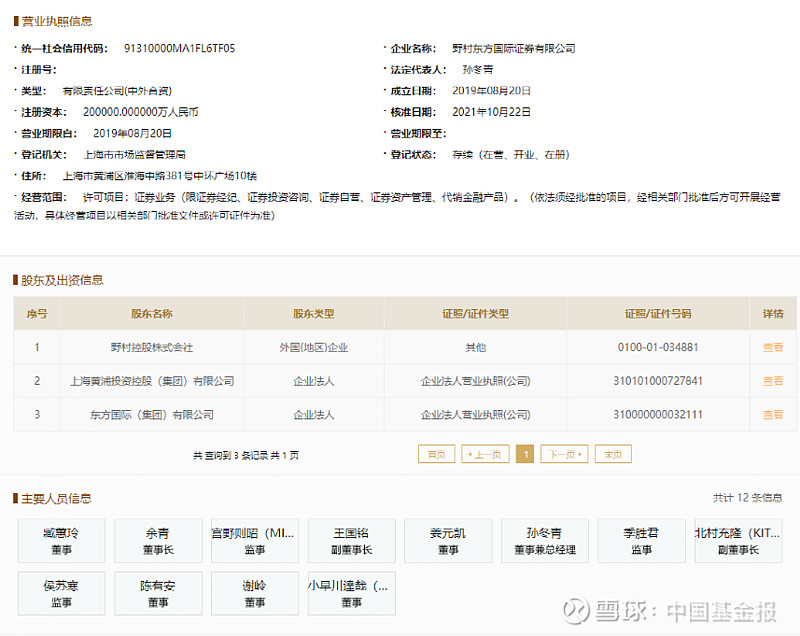Open the 季胜君 监事 personnel card

(641, 541)
